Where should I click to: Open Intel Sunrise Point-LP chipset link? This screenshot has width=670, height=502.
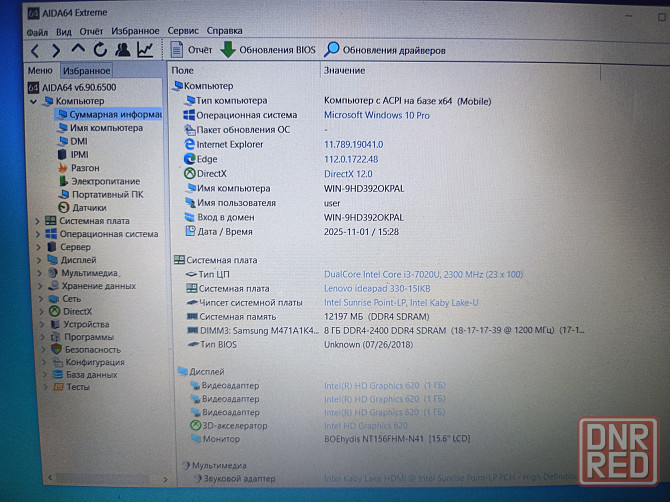[x=401, y=302]
